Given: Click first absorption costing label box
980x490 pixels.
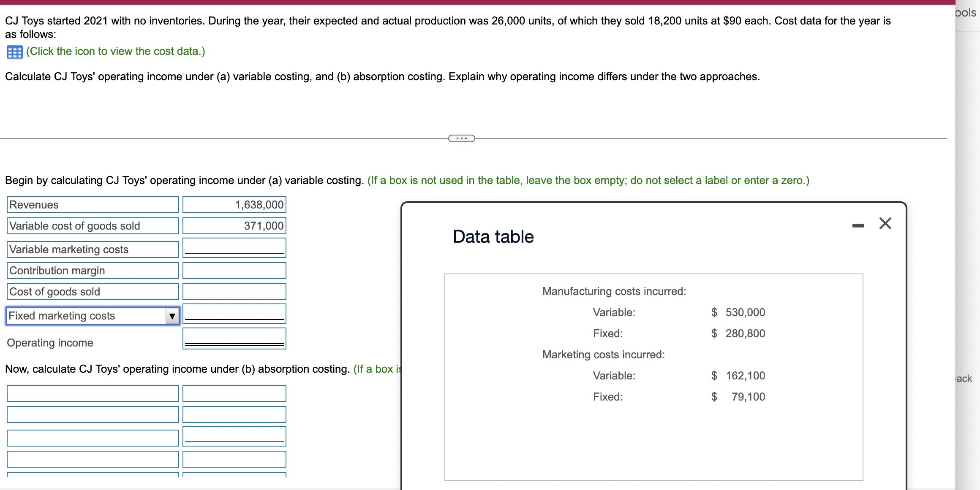Looking at the screenshot, I should (x=93, y=393).
